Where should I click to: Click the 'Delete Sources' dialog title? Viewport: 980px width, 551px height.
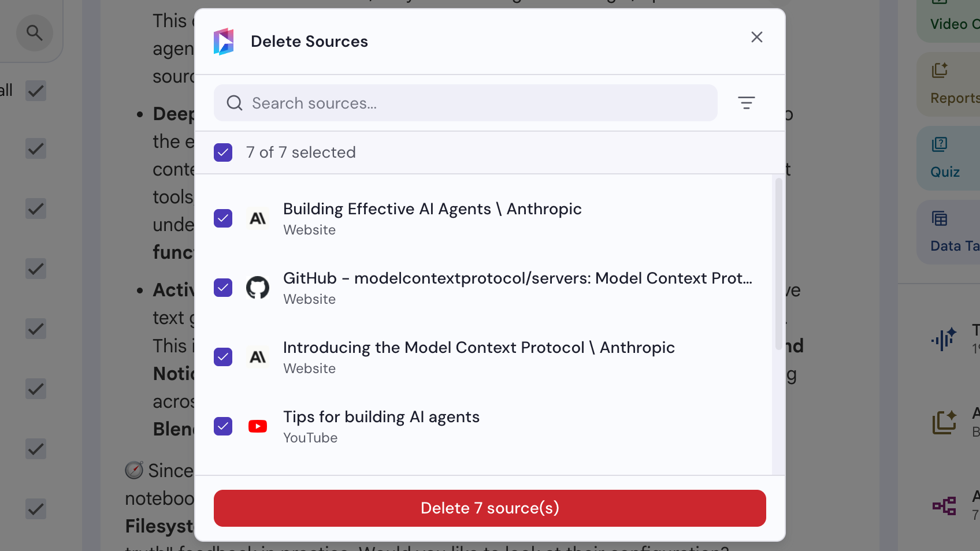(309, 42)
